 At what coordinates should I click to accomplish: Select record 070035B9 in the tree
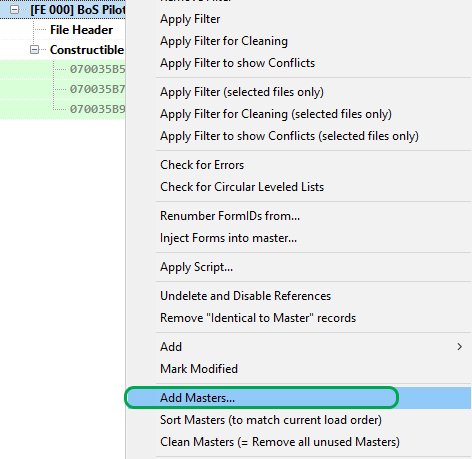click(x=97, y=109)
